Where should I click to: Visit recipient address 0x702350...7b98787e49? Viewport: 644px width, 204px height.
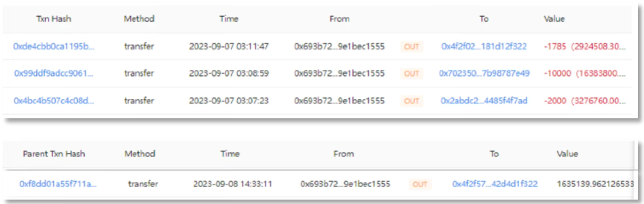coord(484,73)
